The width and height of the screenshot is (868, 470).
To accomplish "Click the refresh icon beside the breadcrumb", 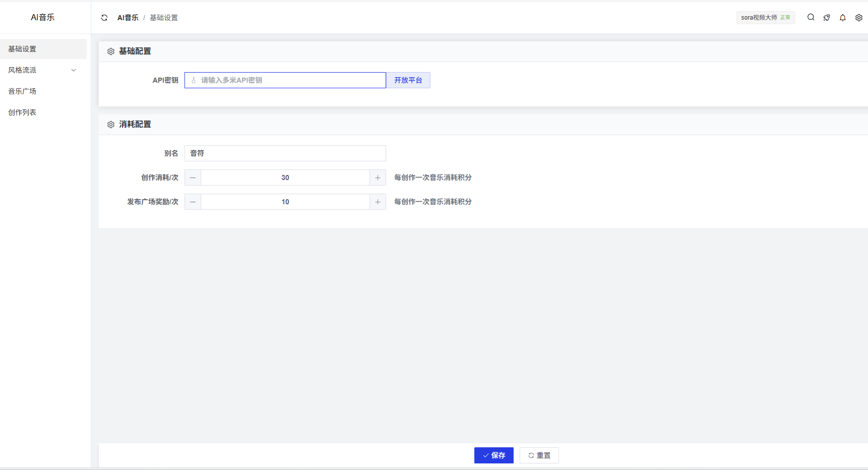I will [x=104, y=18].
